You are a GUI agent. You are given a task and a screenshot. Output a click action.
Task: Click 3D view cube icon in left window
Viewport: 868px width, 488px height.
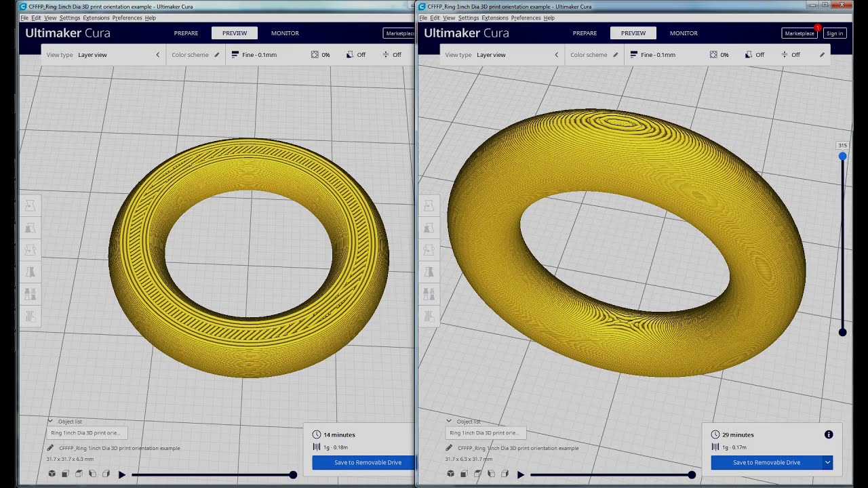[x=52, y=474]
